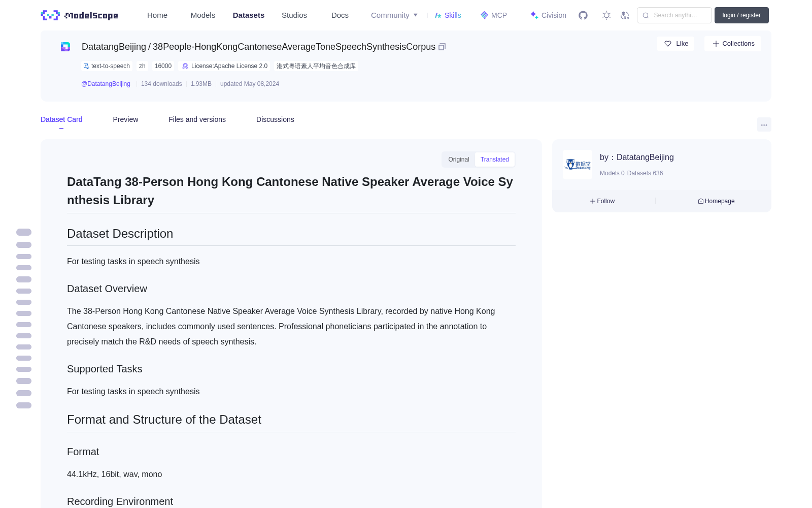Click the Recording Environment heading
This screenshot has width=812, height=508.
point(120,501)
